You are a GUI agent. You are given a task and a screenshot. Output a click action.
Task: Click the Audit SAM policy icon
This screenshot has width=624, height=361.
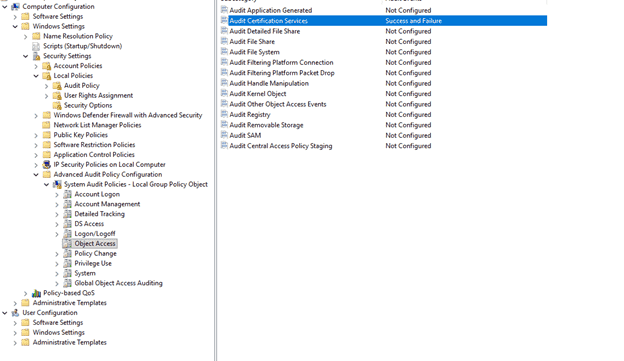(224, 135)
